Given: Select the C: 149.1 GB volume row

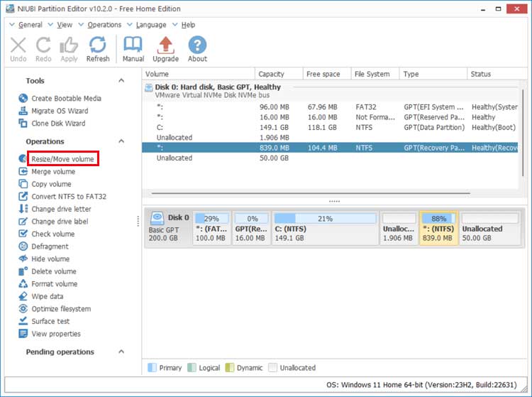Looking at the screenshot, I should point(330,127).
